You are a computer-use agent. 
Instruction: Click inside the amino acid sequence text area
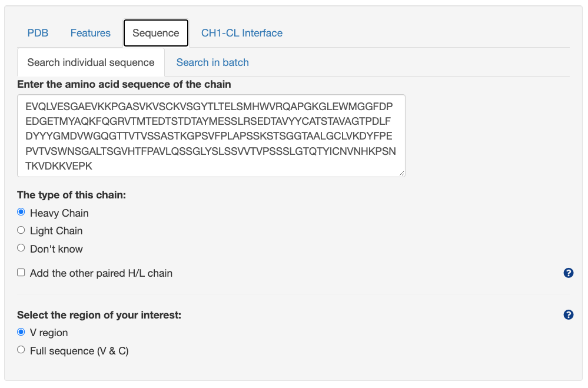(x=211, y=135)
